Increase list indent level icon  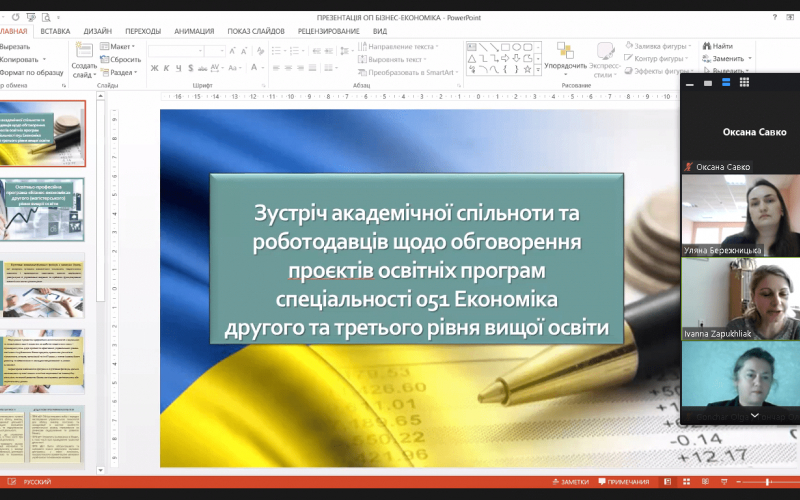pyautogui.click(x=329, y=51)
